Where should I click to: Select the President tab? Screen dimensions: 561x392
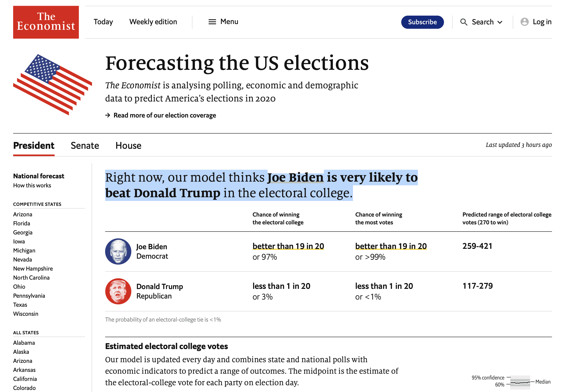pos(34,145)
